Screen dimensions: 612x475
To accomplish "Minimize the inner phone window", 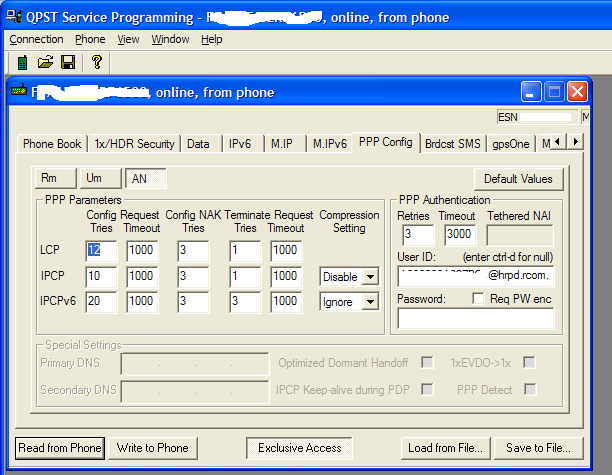I will [530, 92].
